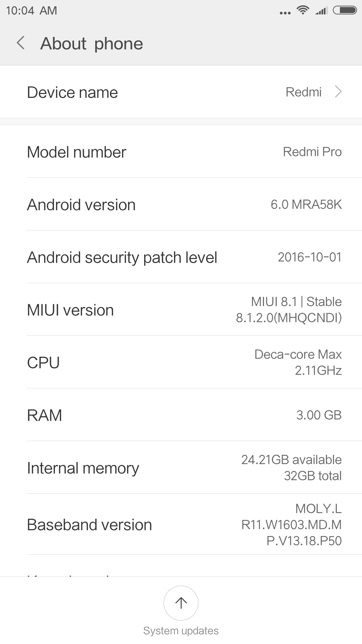Tap the clock time in status bar
This screenshot has height=644, width=362.
[32, 11]
